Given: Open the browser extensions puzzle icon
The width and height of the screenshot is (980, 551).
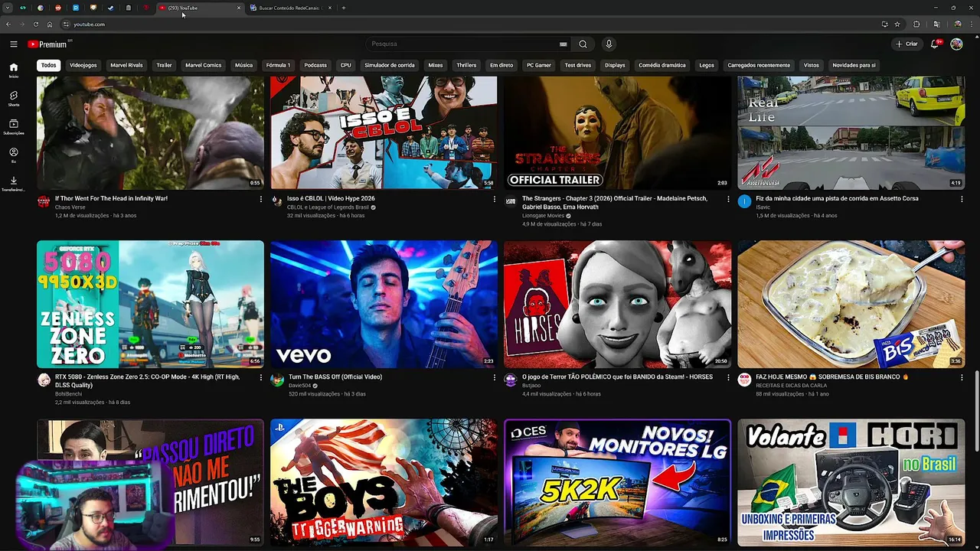Looking at the screenshot, I should [916, 24].
